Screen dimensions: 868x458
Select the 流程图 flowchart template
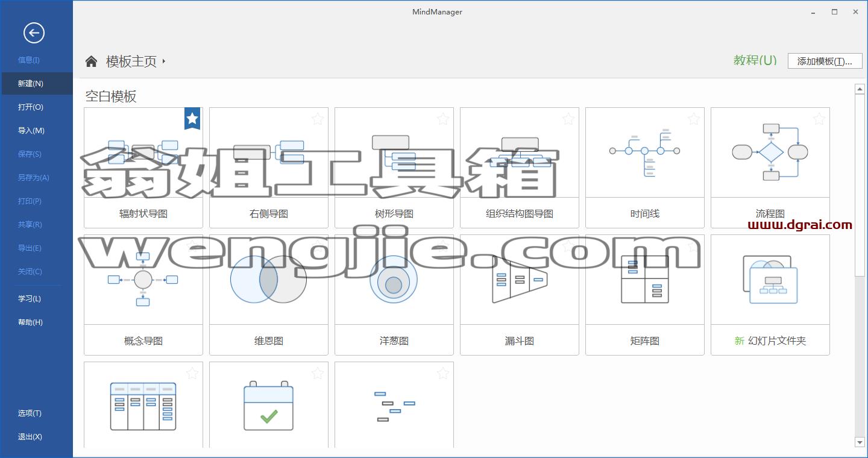[770, 168]
